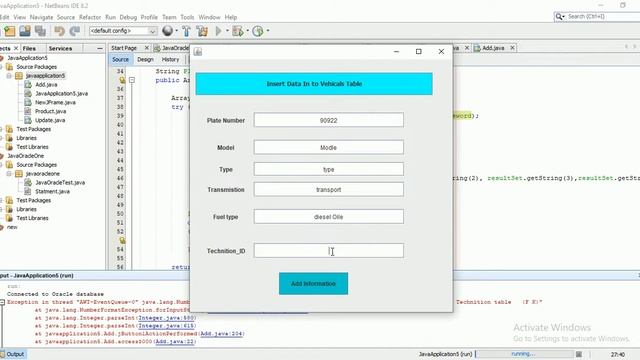640x360 pixels.
Task: Switch to the Files panel tab
Action: pyautogui.click(x=29, y=48)
